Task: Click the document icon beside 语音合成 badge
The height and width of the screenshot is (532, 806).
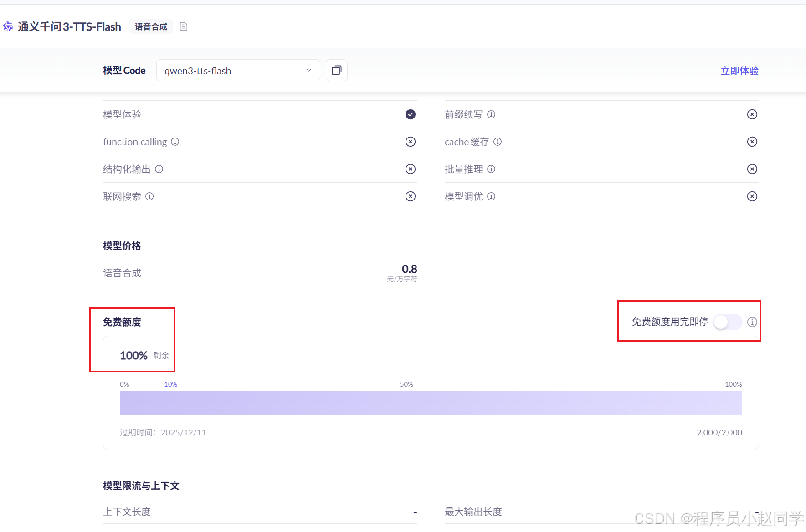Action: 184,26
